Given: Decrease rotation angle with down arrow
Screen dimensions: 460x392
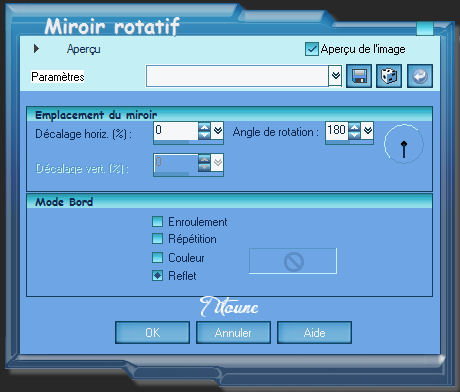Looking at the screenshot, I should [354, 135].
